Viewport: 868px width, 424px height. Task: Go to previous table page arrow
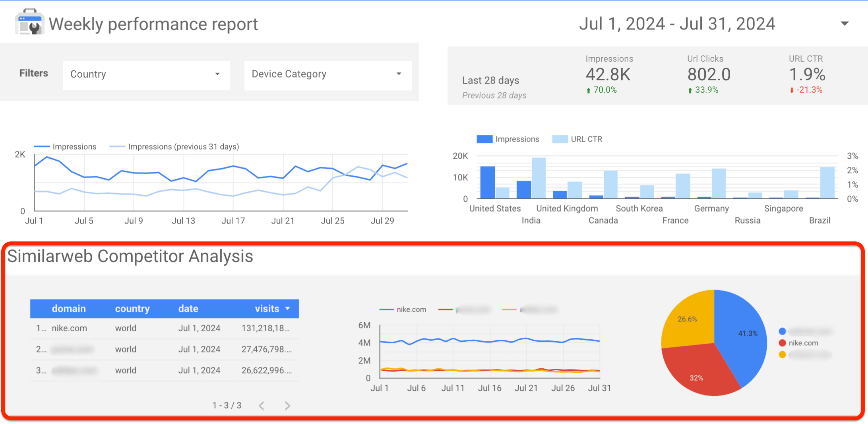pos(262,406)
